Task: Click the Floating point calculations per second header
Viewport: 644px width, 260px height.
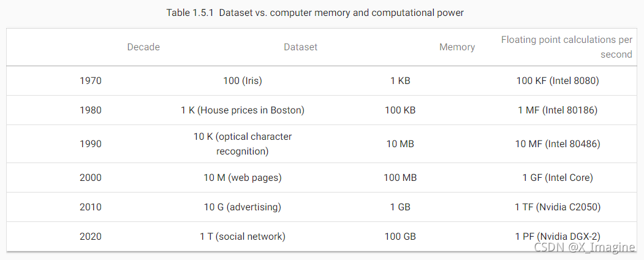Action: click(x=566, y=47)
